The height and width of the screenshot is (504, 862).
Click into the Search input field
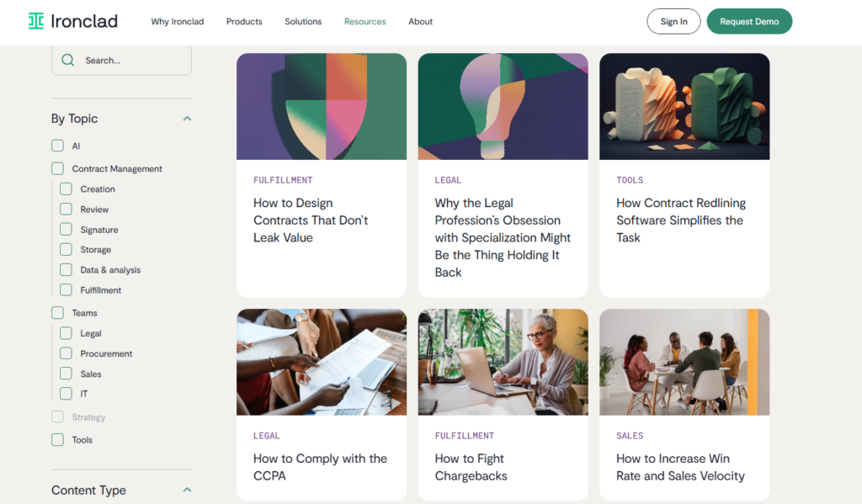[x=130, y=61]
